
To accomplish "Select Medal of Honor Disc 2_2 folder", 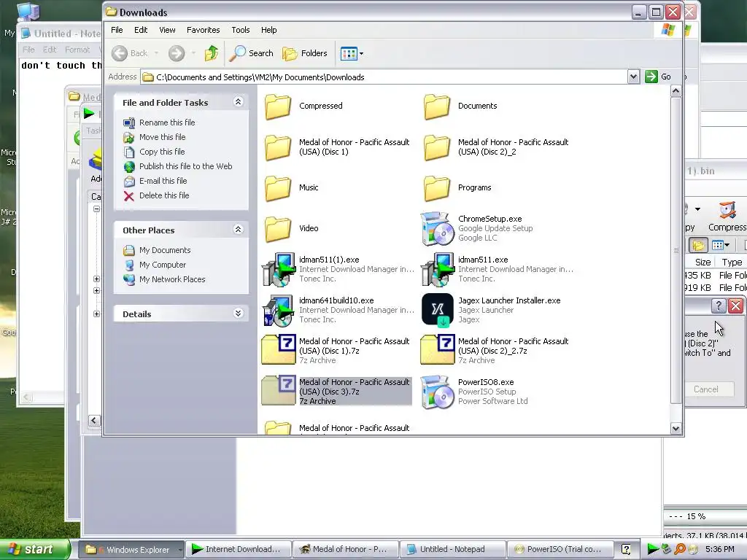I will [x=437, y=147].
